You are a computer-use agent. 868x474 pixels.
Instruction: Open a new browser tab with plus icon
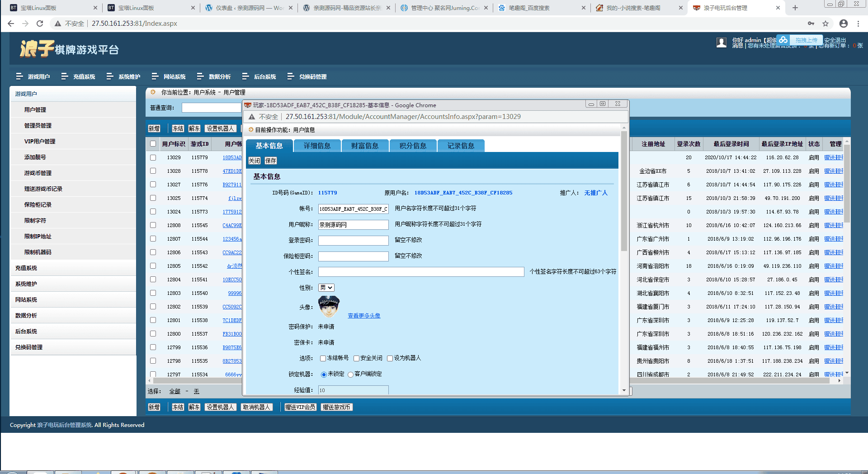pyautogui.click(x=795, y=8)
